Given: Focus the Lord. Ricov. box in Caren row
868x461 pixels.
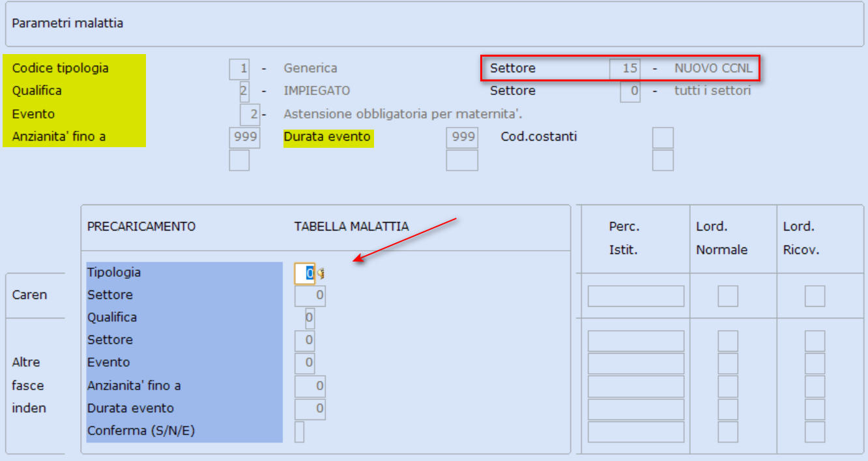Looking at the screenshot, I should pos(815,296).
